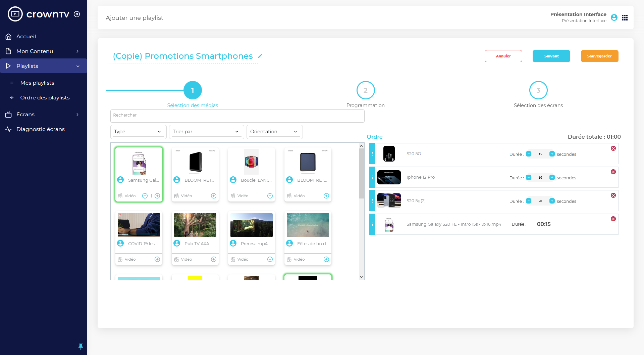This screenshot has height=355, width=644.
Task: Click the Iphone 12 Pro order thumbnail
Action: tap(389, 177)
